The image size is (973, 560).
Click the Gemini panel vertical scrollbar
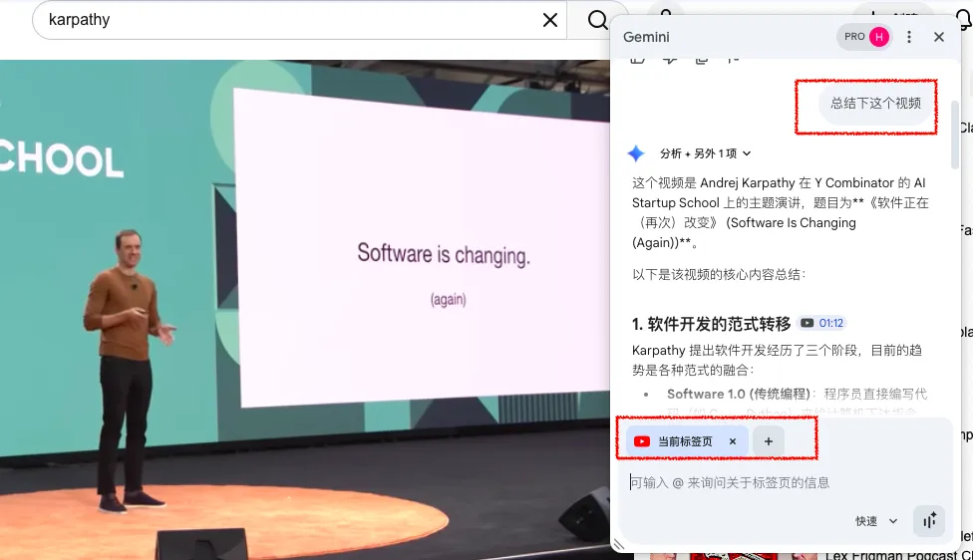click(x=954, y=134)
